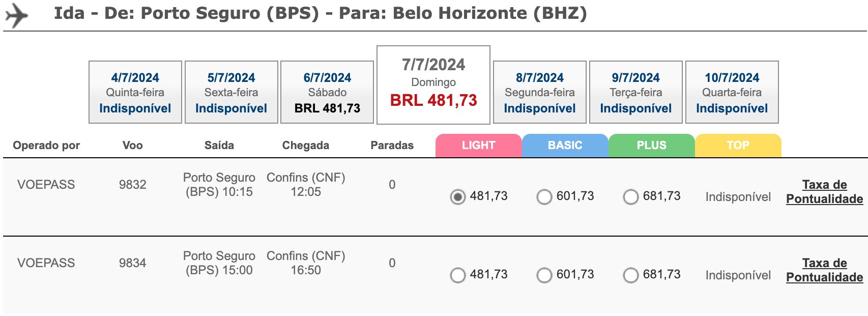
Task: Select the 10/7/2024 Quarta-feira date tab
Action: [732, 92]
